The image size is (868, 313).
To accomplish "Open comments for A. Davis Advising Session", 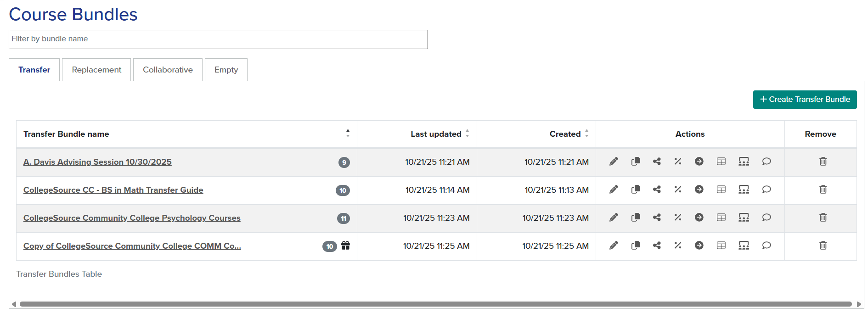I will click(767, 162).
